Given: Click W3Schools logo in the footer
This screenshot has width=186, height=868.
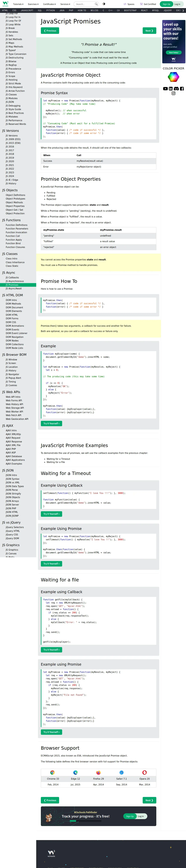Looking at the screenshot, I should pos(51,853).
